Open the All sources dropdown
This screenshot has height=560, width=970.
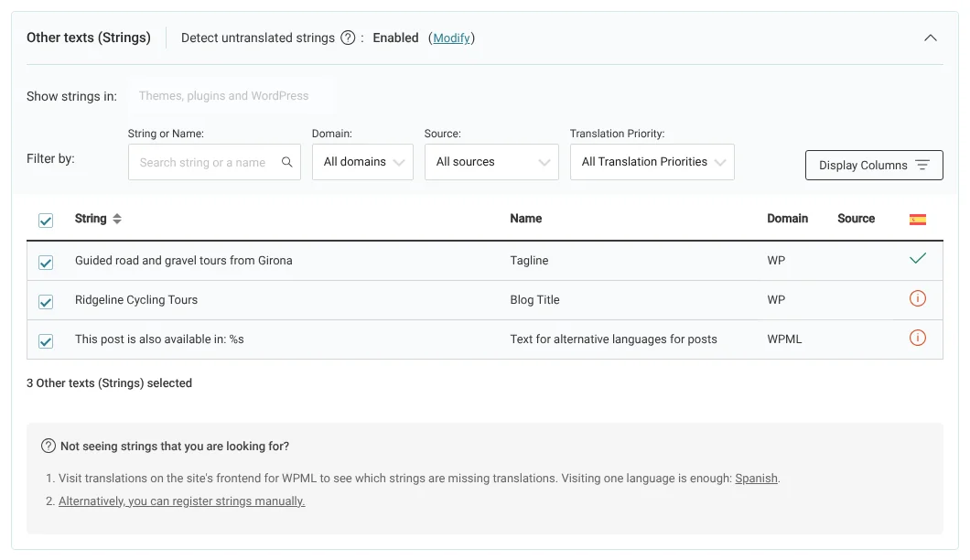[x=491, y=162]
